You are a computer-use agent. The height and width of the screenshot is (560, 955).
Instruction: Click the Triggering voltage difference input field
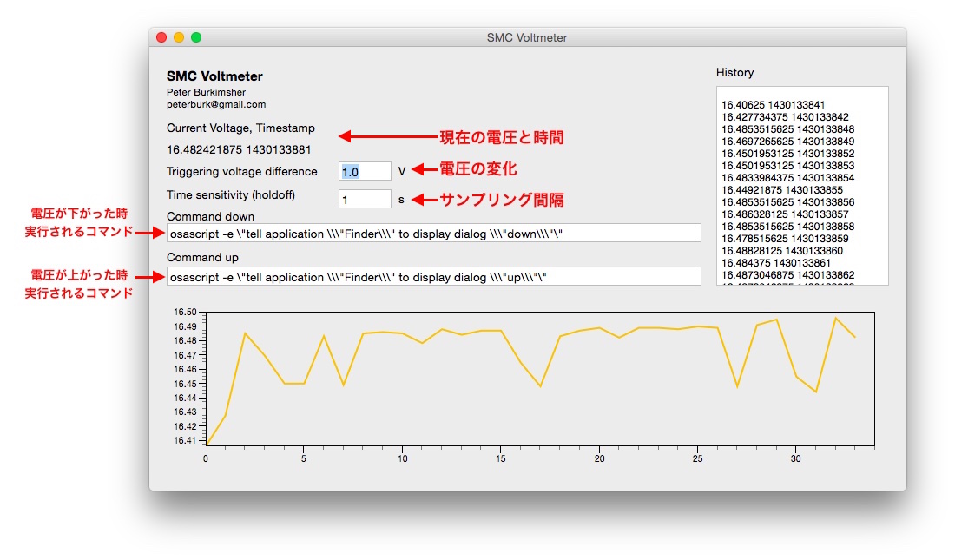pyautogui.click(x=365, y=171)
